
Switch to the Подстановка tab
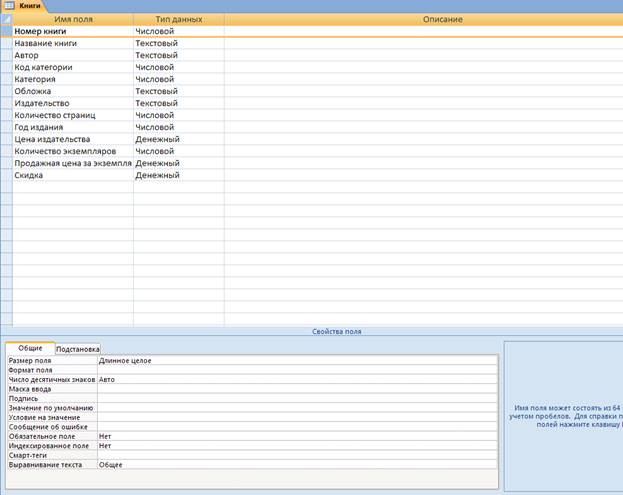[77, 349]
